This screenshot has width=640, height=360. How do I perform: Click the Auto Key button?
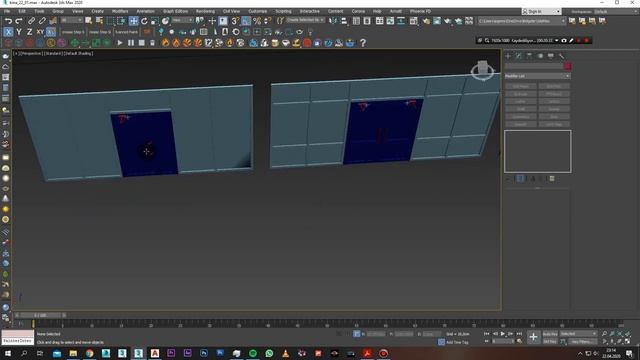tap(550, 334)
